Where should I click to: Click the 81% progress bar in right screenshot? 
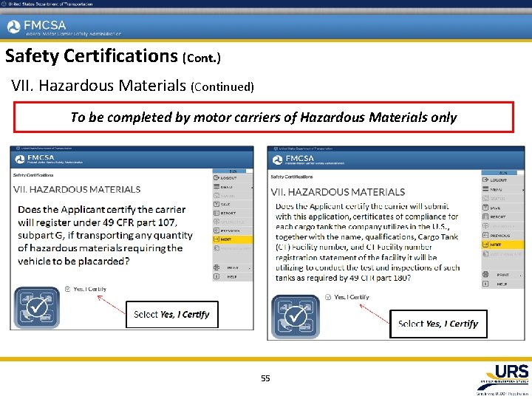(502, 173)
